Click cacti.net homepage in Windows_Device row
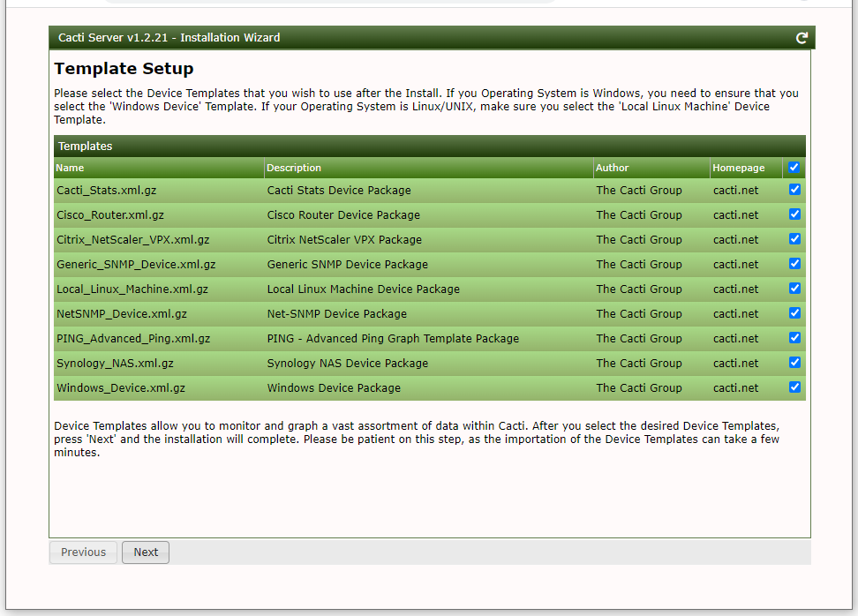858x616 pixels. pos(735,388)
